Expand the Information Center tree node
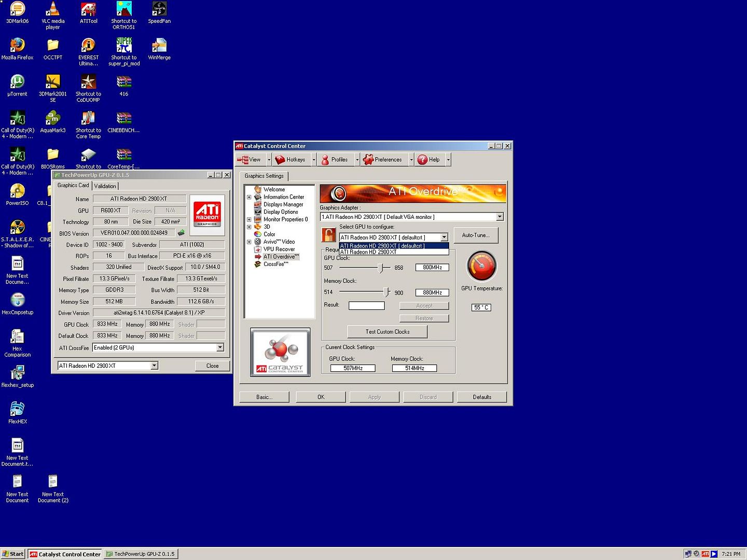 coord(249,197)
